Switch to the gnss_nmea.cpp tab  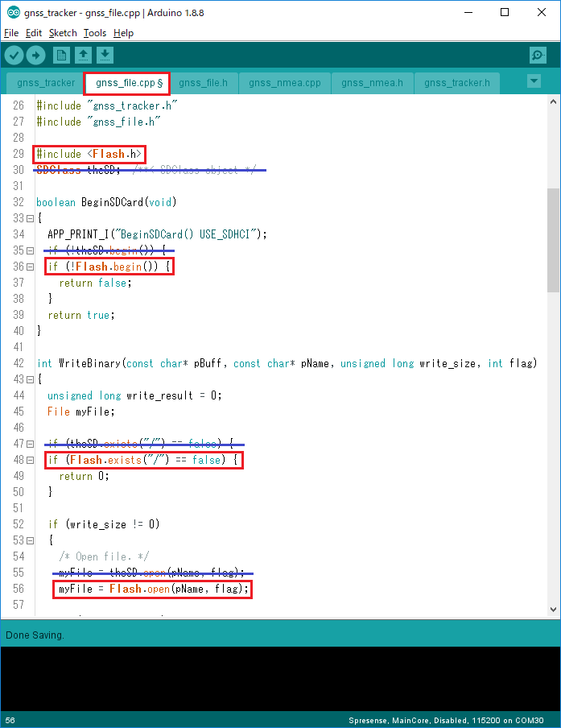(x=284, y=83)
